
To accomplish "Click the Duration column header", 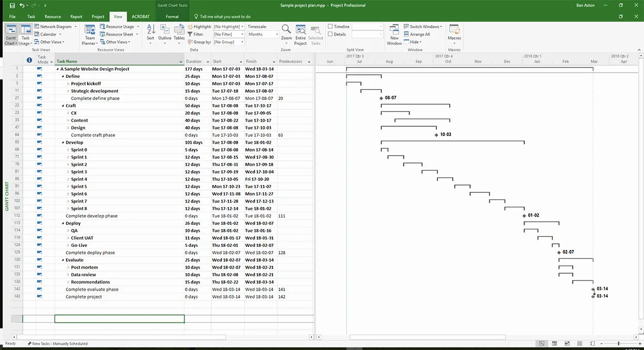I will click(198, 61).
